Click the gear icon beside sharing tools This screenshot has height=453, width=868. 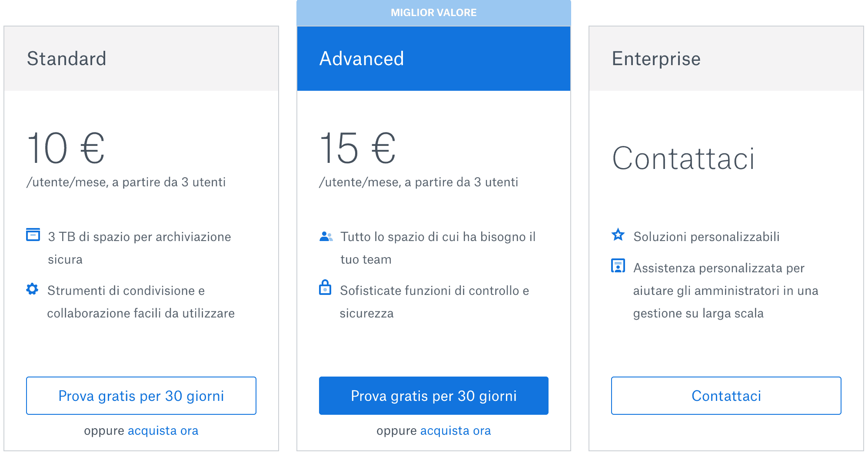click(x=32, y=289)
